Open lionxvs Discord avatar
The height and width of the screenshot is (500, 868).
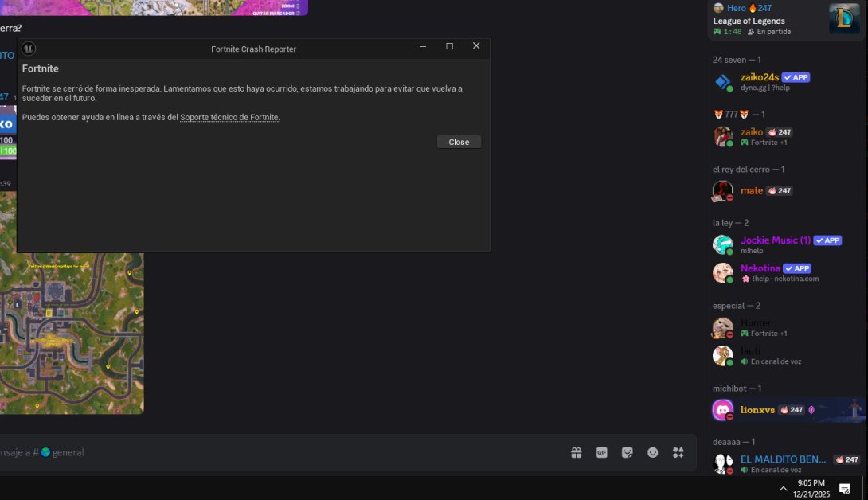pyautogui.click(x=722, y=410)
